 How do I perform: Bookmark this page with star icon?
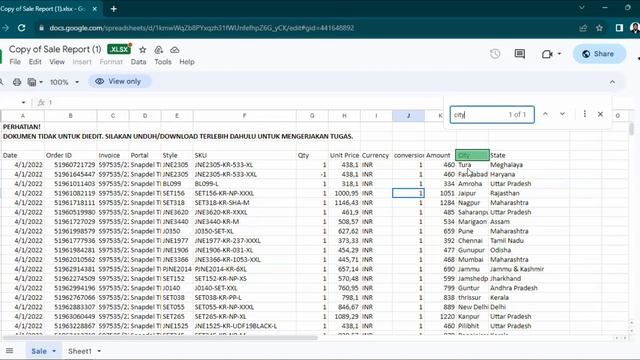(x=599, y=28)
